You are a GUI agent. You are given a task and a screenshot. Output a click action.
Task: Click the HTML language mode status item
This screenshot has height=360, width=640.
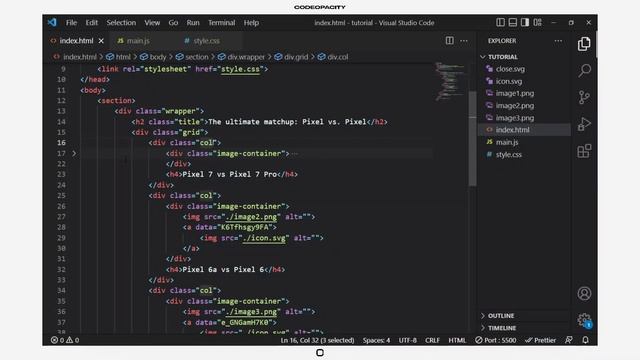457,340
